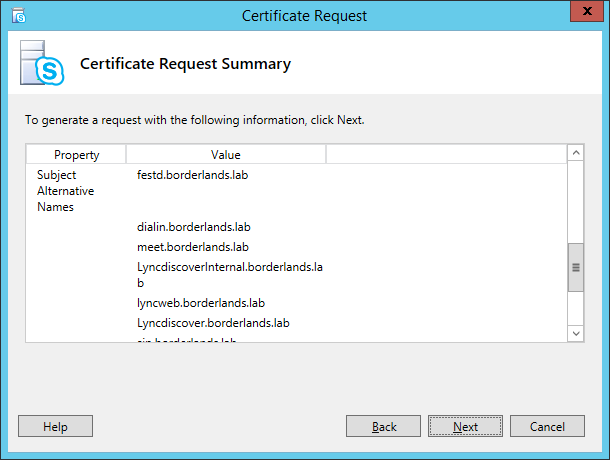
Task: Close the Certificate Request dialog
Action: [x=587, y=11]
